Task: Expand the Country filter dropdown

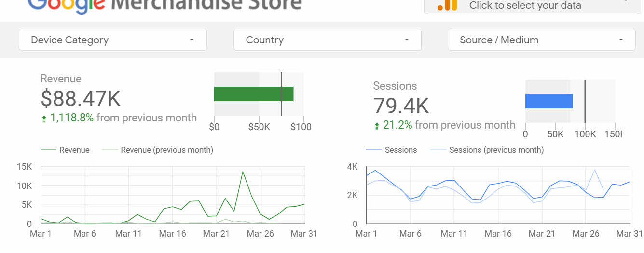Action: pyautogui.click(x=327, y=40)
